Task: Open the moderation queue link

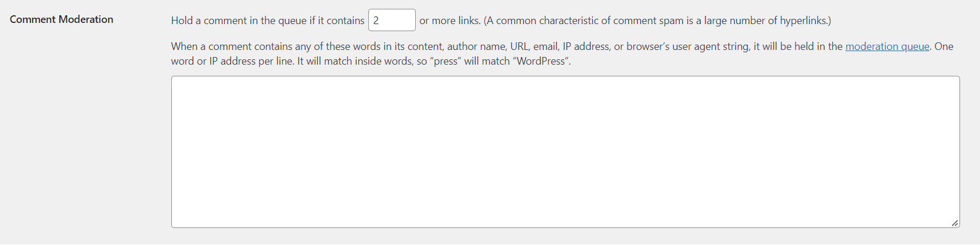Action: 887,46
